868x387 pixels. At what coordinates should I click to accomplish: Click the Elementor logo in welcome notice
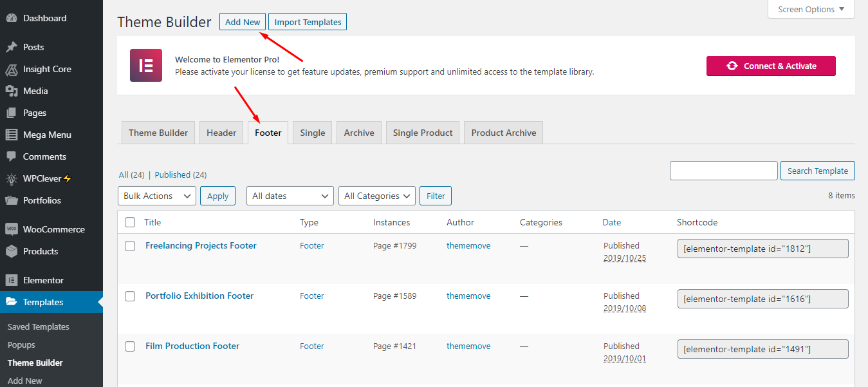[146, 66]
